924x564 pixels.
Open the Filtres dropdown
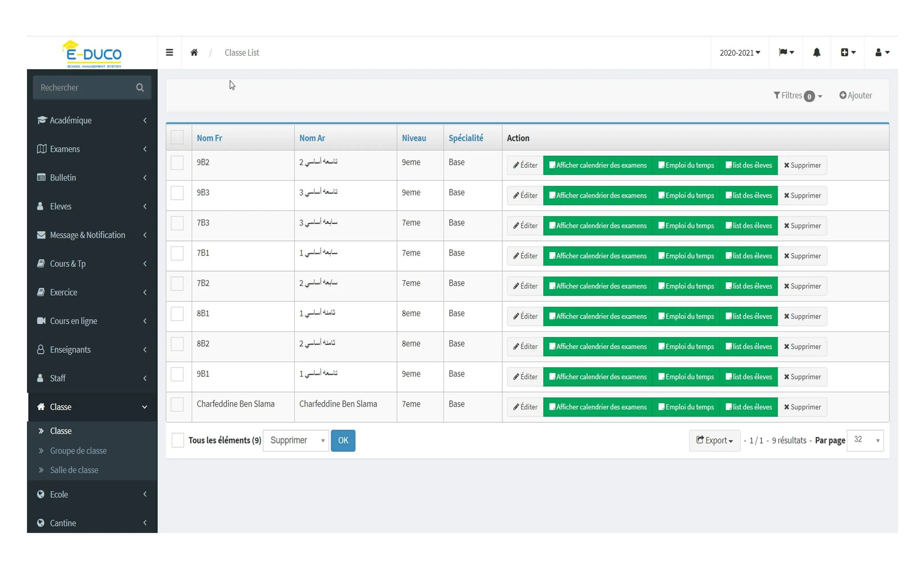(798, 96)
